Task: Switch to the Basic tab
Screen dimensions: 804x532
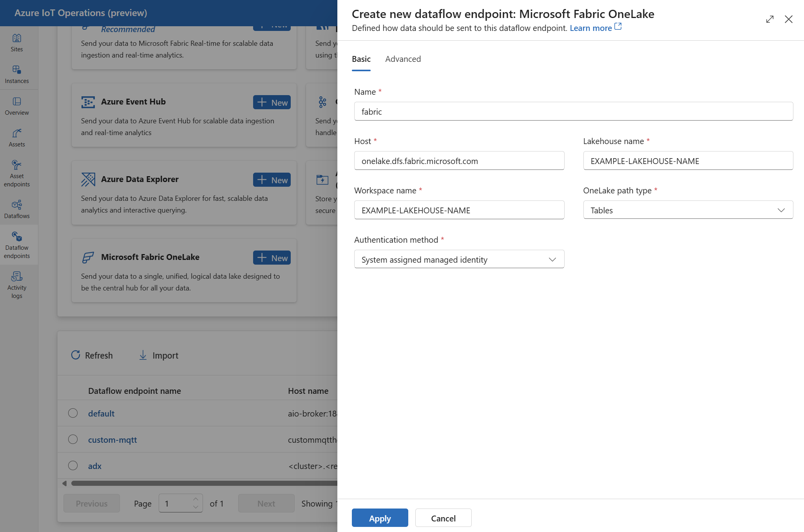Action: pos(361,58)
